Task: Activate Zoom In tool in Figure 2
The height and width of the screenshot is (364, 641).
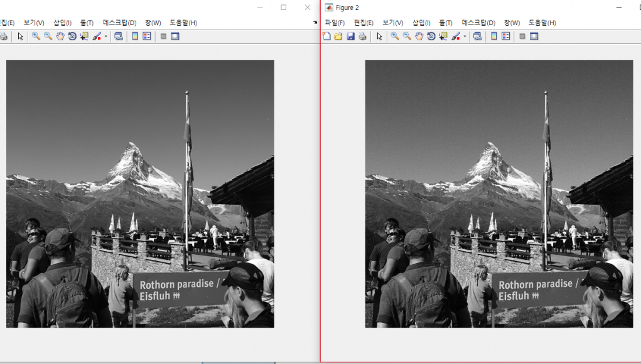Action: click(395, 36)
